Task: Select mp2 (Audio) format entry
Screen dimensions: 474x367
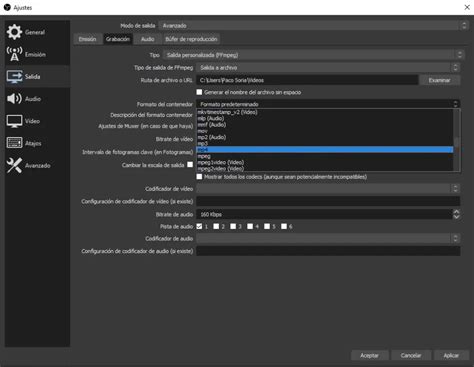Action: tap(325, 137)
